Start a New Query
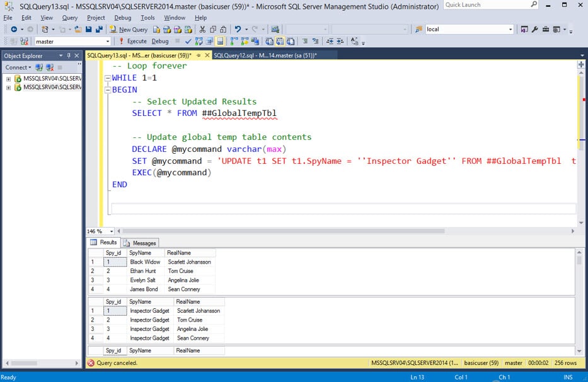The height and width of the screenshot is (382, 588). 129,29
